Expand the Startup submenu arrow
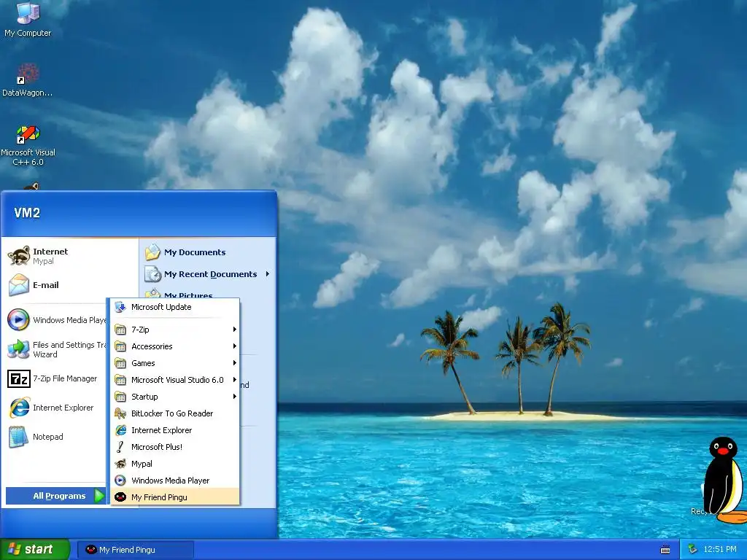Image resolution: width=747 pixels, height=560 pixels. click(x=234, y=396)
